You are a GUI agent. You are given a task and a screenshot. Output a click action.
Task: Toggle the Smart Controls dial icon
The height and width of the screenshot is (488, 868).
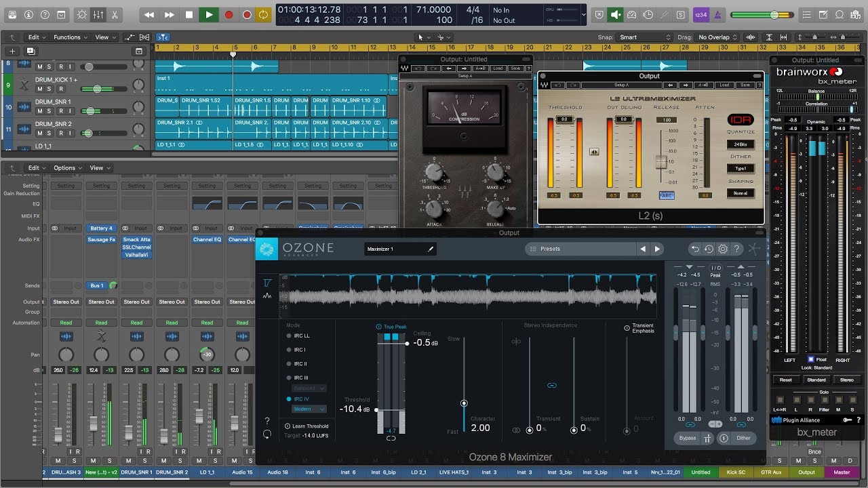[x=82, y=14]
